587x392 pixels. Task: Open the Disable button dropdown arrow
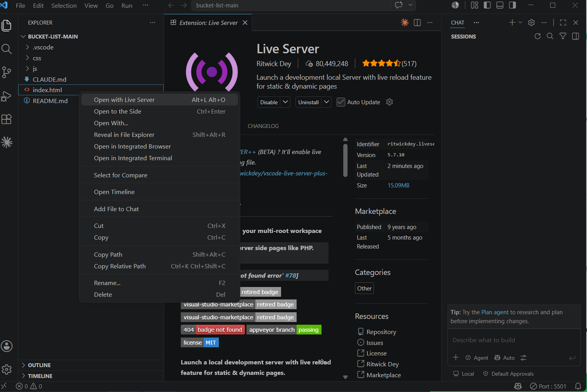285,102
